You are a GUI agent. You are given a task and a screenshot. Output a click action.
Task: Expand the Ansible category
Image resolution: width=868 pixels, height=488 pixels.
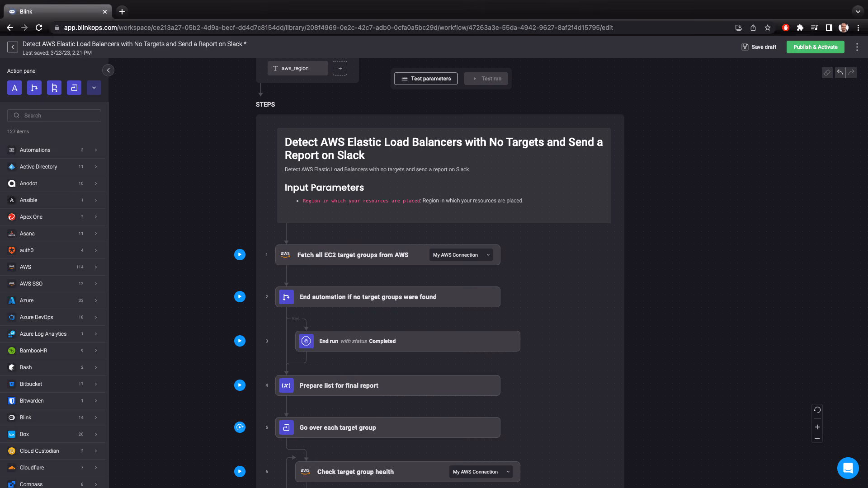pos(54,200)
